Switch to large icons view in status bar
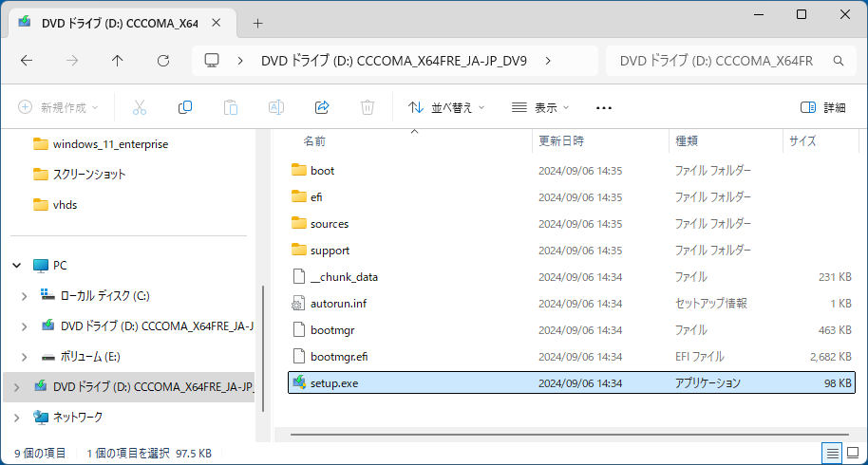The image size is (868, 465). 853,454
